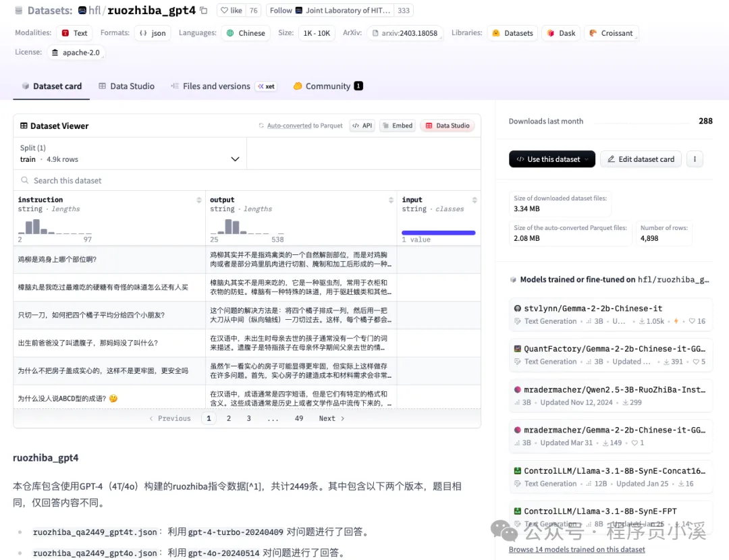Click the Edit dataset card button
Image resolution: width=729 pixels, height=560 pixels.
(641, 159)
